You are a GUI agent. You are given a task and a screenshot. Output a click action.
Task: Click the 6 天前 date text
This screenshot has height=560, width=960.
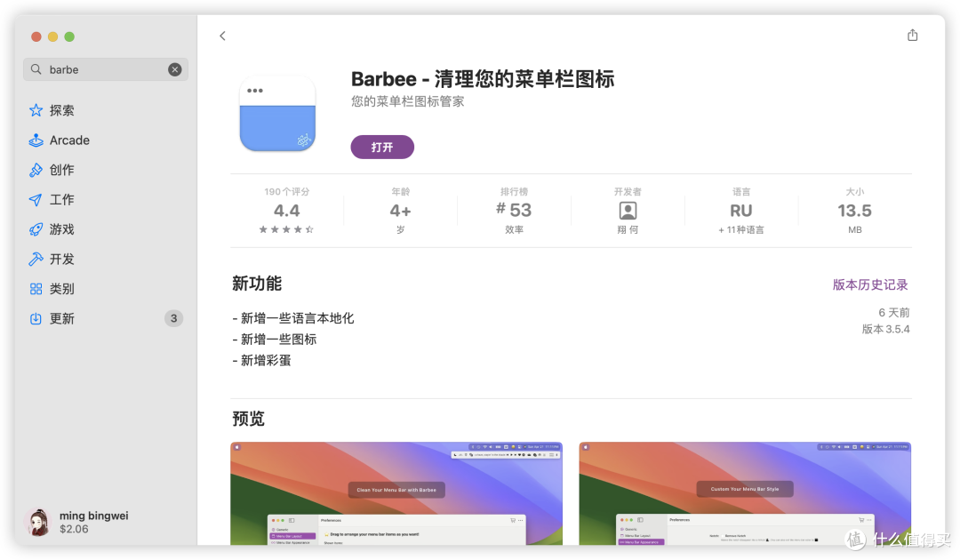894,313
